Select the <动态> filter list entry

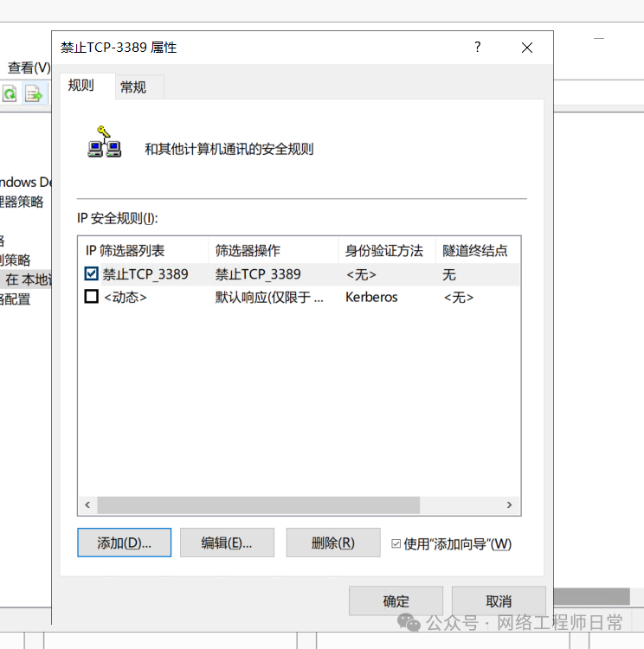coord(126,297)
